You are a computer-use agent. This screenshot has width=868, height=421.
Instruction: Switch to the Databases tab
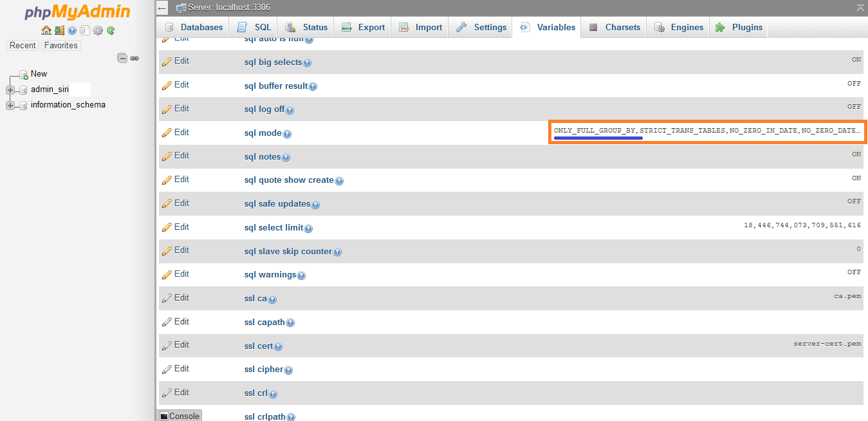(x=194, y=27)
